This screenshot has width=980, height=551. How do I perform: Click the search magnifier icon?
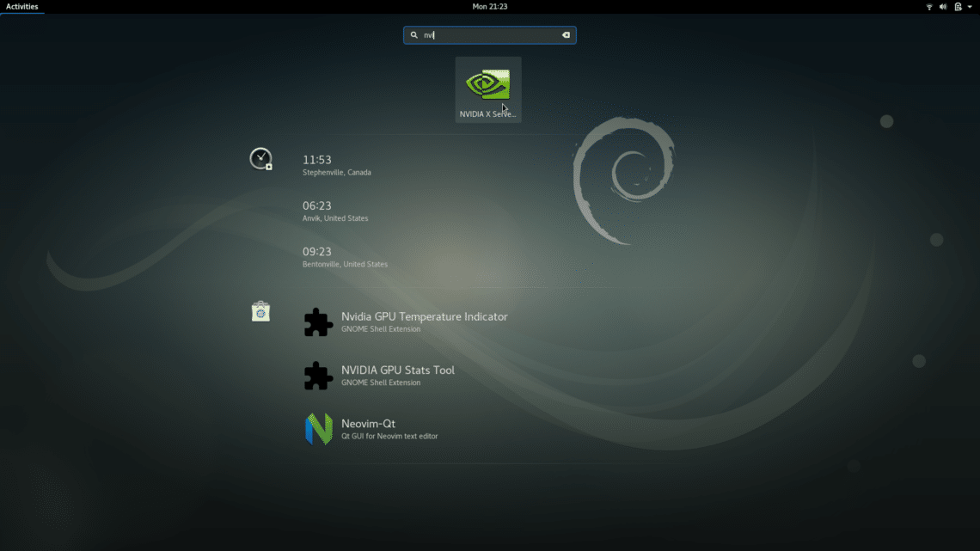pyautogui.click(x=413, y=35)
